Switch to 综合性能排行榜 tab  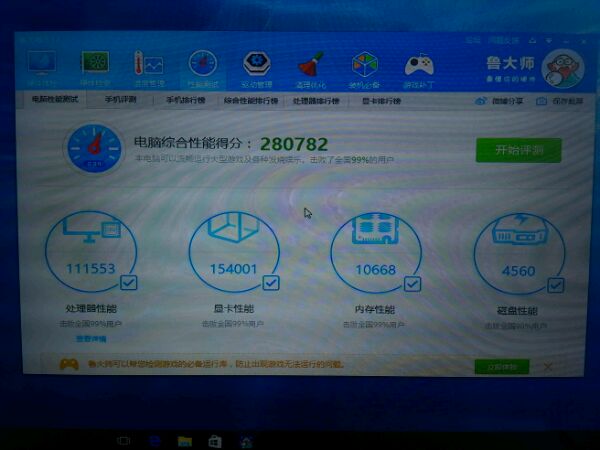point(251,101)
